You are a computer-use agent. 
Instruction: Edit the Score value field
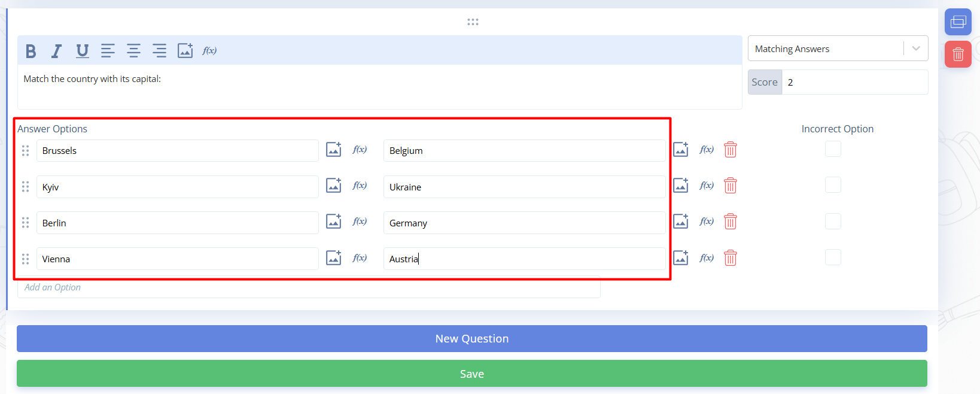(x=854, y=82)
